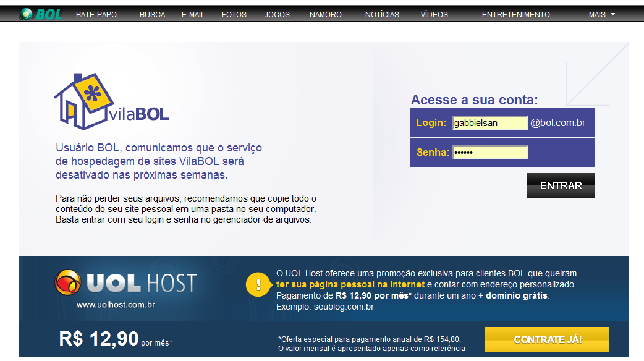
Task: Click the Login input field with gabbielsan
Action: [490, 123]
